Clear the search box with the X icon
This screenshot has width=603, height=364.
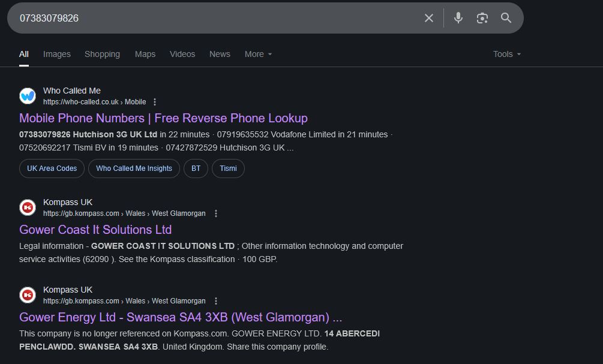pos(428,18)
